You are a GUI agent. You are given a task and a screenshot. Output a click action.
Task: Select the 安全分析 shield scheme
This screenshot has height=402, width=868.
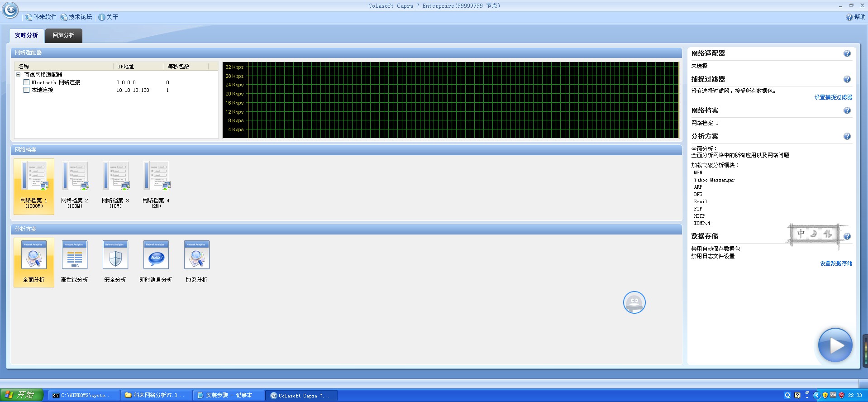(115, 262)
